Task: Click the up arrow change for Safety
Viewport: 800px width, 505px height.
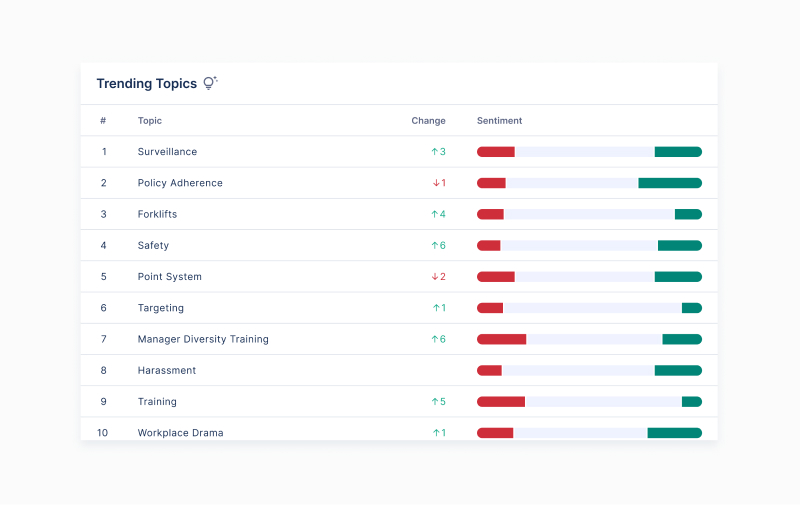Action: click(438, 245)
